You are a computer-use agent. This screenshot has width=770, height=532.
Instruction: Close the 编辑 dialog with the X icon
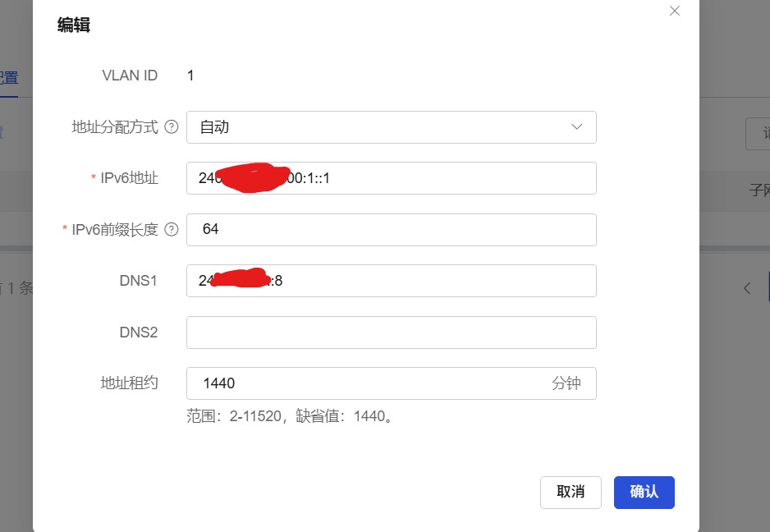(675, 11)
